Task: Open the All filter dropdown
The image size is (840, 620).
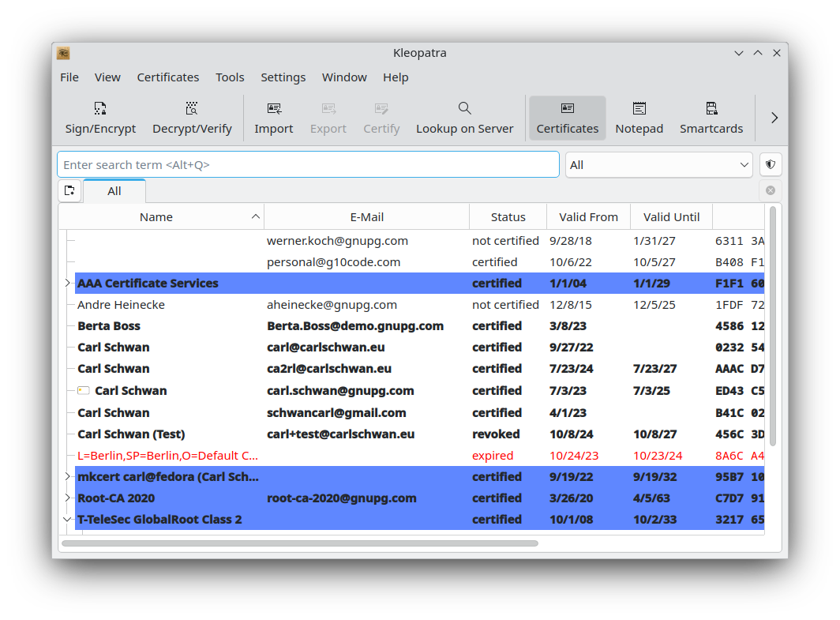Action: click(x=658, y=165)
